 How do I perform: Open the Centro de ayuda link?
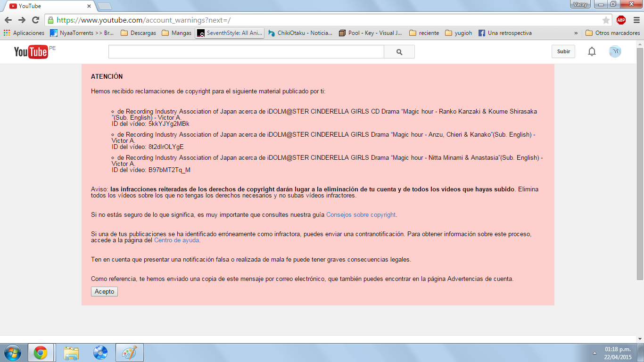click(177, 240)
